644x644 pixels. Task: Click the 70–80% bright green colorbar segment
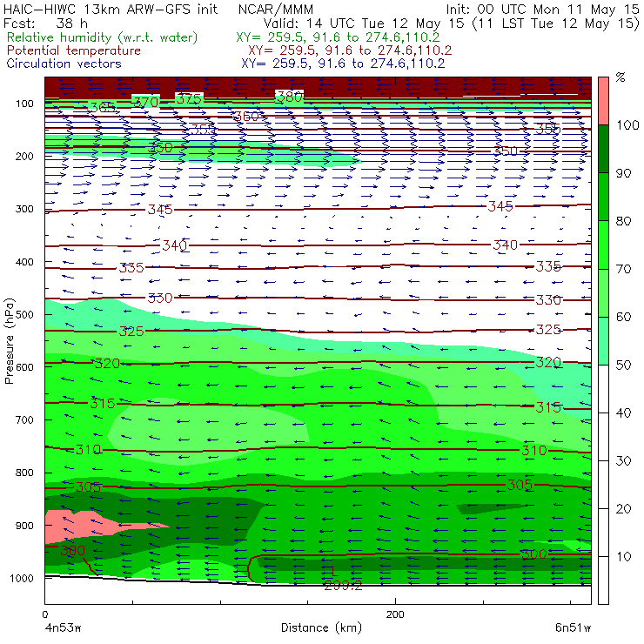(603, 245)
